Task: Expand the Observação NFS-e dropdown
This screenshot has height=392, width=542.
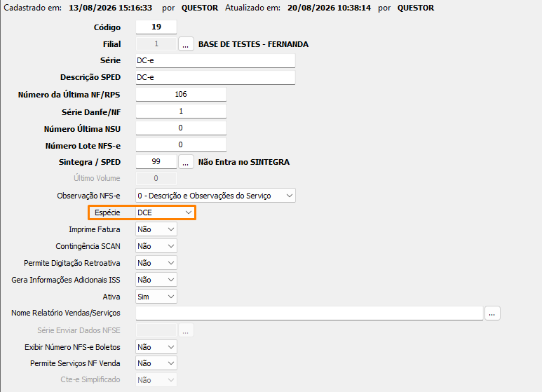Action: click(215, 196)
